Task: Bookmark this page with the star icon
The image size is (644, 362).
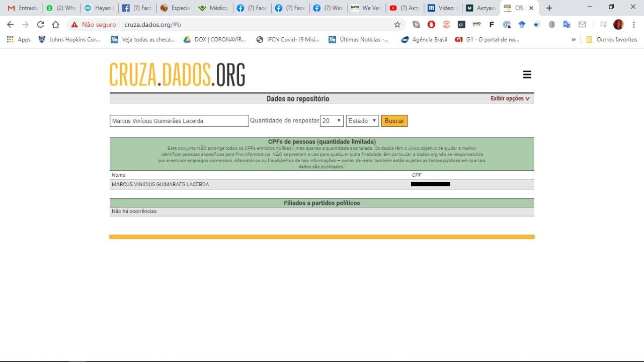Action: tap(397, 24)
